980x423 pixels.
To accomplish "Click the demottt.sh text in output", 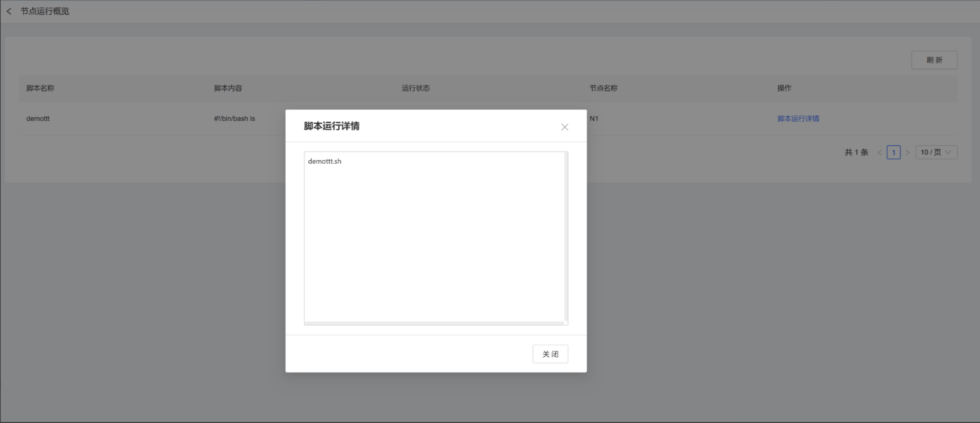I will pos(325,161).
